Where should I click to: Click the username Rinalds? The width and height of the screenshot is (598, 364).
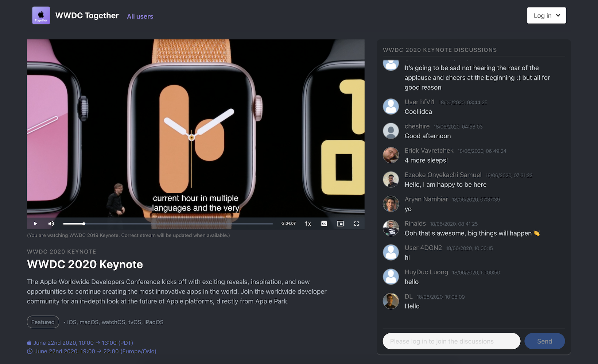(x=415, y=224)
